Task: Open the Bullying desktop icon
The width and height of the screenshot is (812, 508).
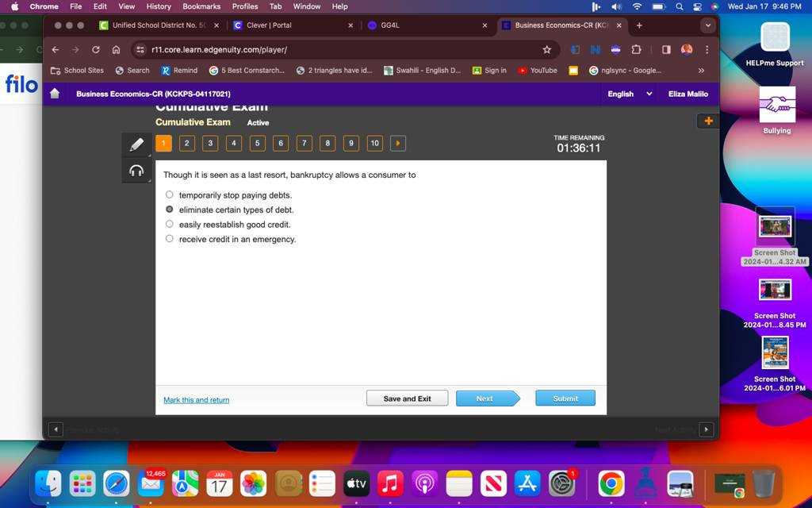Action: [777, 110]
